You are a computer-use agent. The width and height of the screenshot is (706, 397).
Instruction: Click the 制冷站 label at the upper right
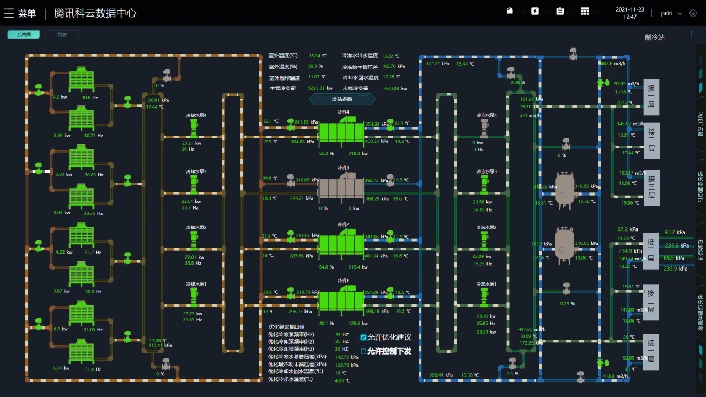pos(654,37)
